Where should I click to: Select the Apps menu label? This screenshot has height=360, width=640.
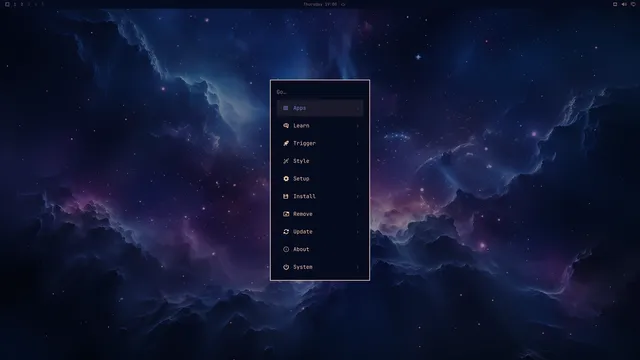tap(300, 108)
